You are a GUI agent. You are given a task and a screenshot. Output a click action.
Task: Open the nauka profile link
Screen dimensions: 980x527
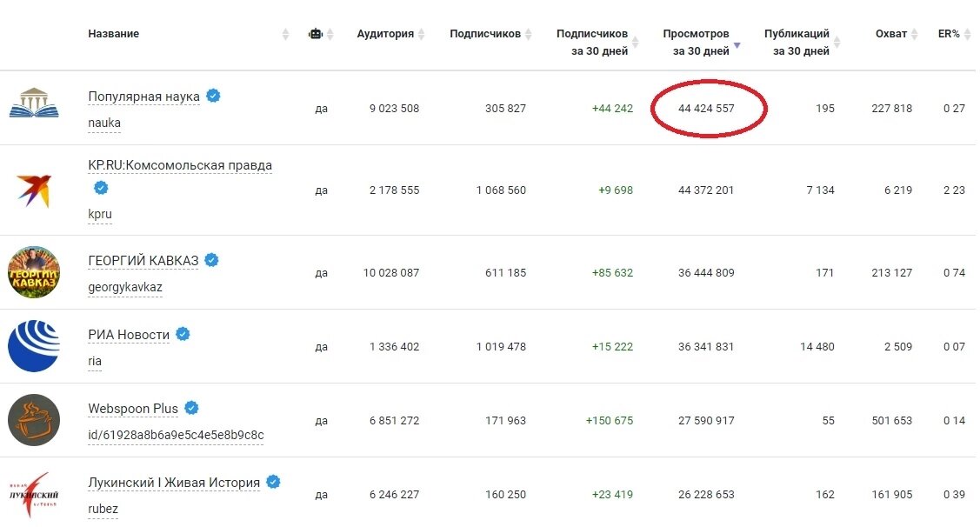pyautogui.click(x=103, y=123)
